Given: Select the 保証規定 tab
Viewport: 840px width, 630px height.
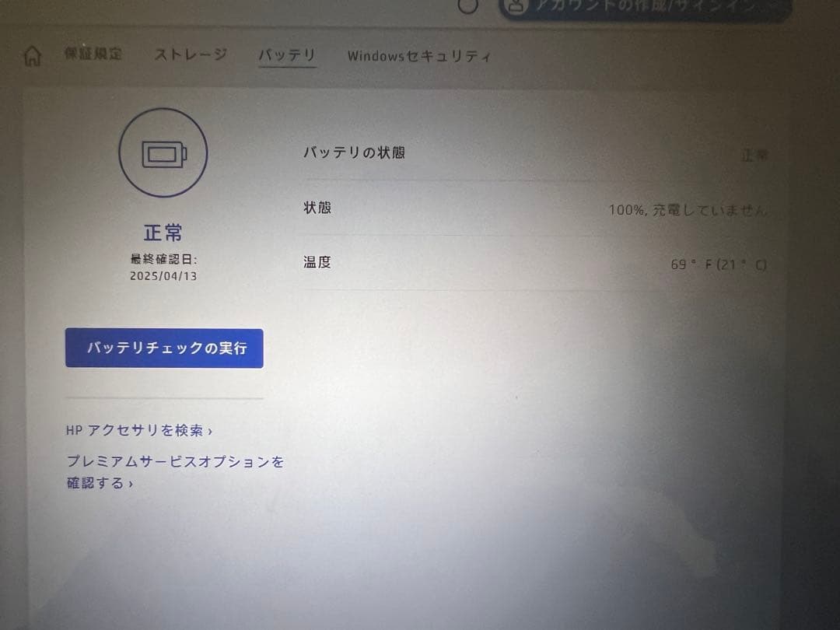Looking at the screenshot, I should pyautogui.click(x=93, y=54).
